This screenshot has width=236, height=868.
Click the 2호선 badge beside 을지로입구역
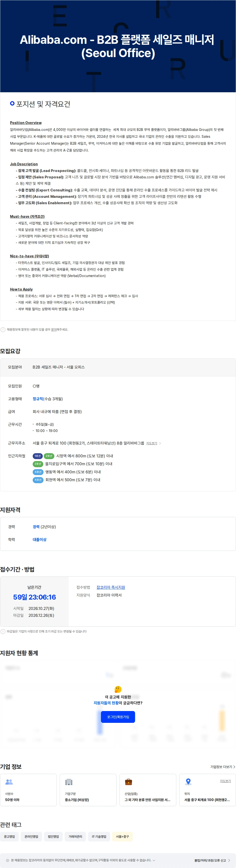[38, 464]
